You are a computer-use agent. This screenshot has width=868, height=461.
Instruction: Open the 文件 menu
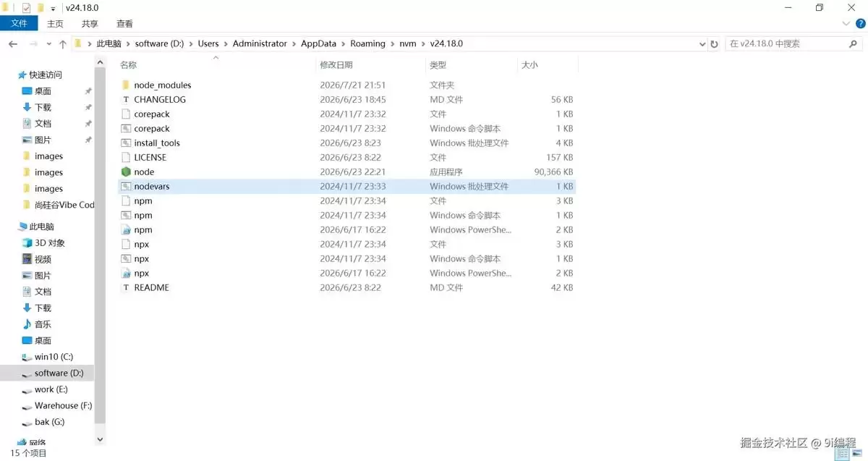pyautogui.click(x=19, y=24)
